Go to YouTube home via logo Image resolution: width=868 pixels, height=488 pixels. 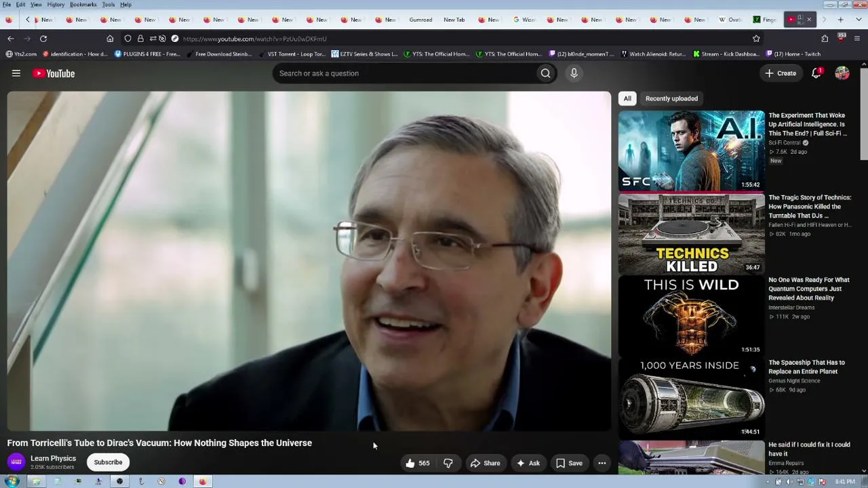(54, 73)
